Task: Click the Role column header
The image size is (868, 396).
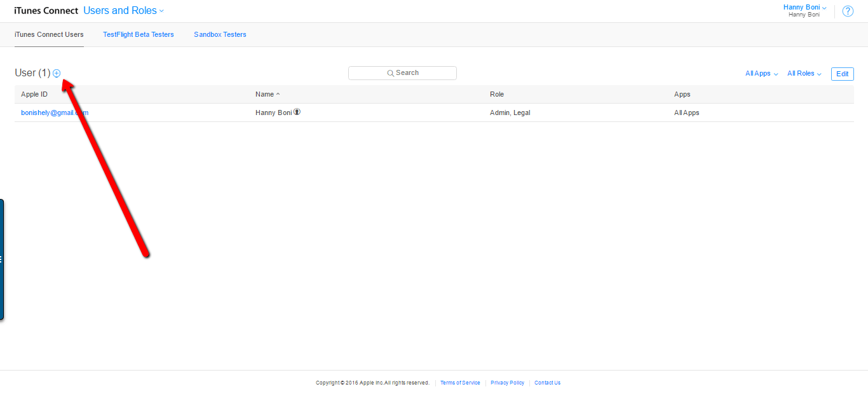Action: (497, 94)
